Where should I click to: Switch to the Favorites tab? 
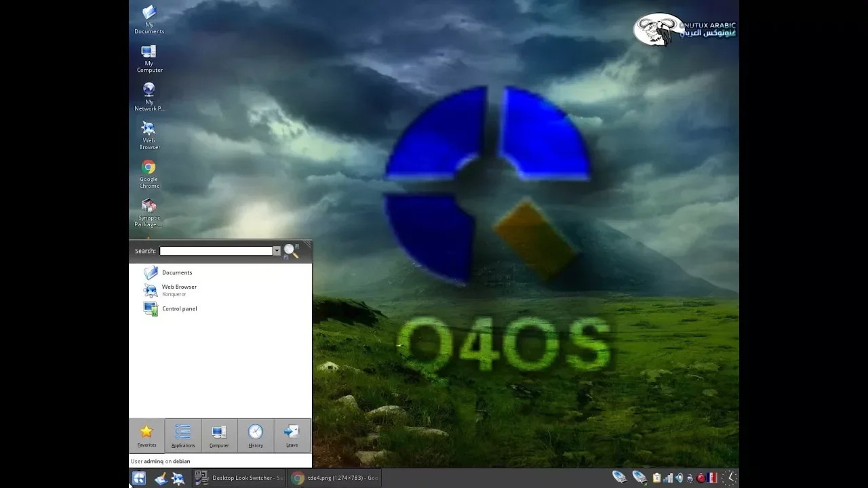(146, 435)
